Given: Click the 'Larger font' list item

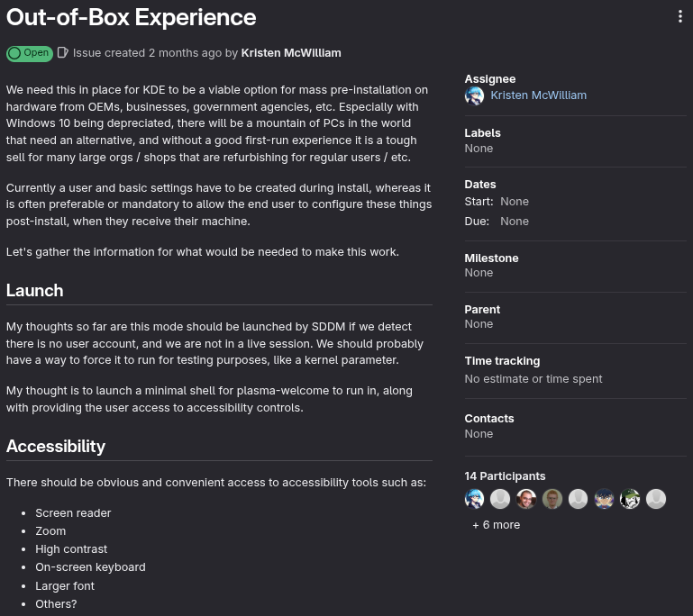Looking at the screenshot, I should pyautogui.click(x=65, y=586).
